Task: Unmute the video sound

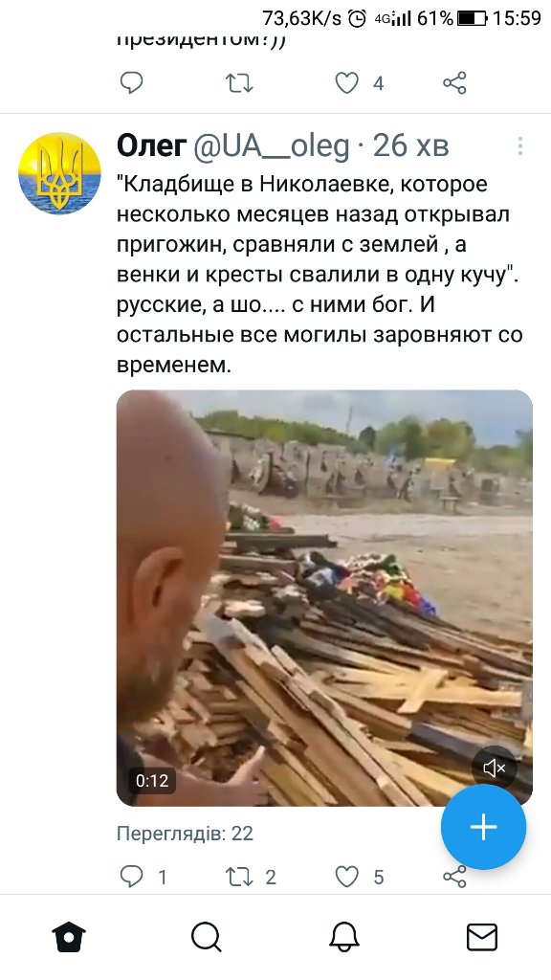Action: tap(494, 768)
